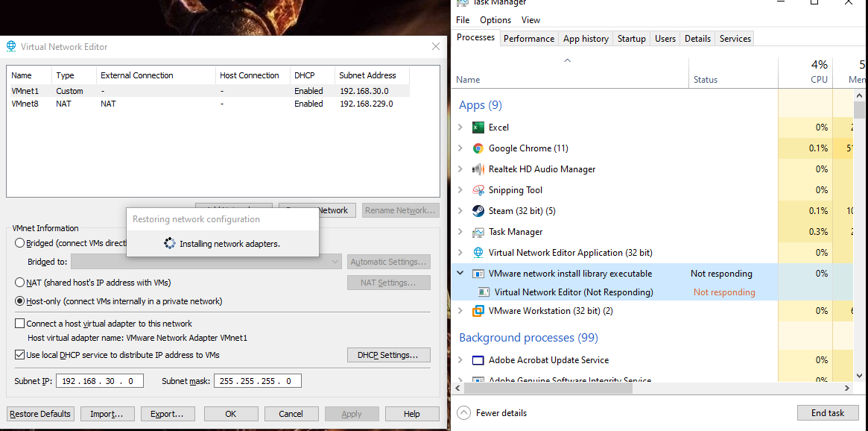Open DHCP Settings dialog

pos(388,354)
